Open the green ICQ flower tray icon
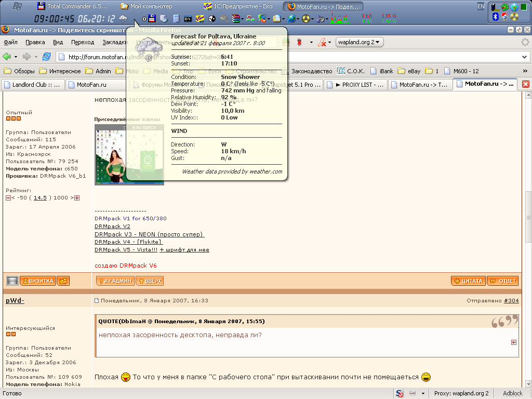Viewport: 532px width, 399px height. coord(505,7)
